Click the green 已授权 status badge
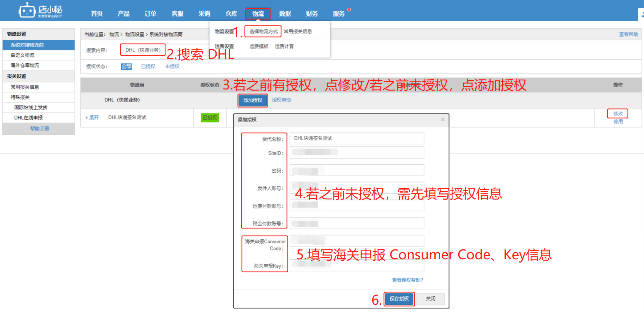Viewport: 644px width, 312px height. point(210,117)
